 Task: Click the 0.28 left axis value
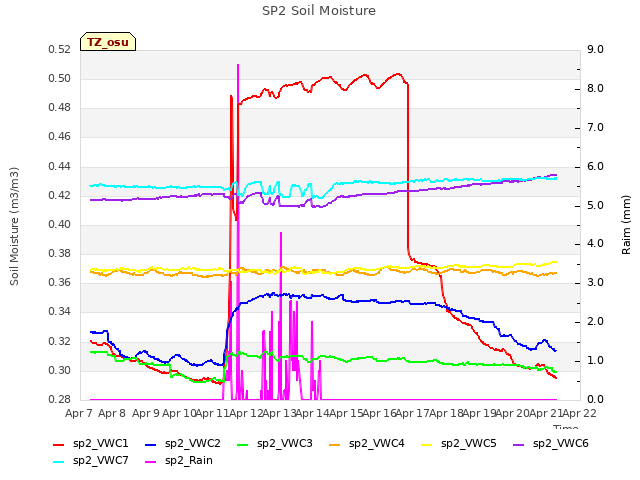[x=60, y=399]
